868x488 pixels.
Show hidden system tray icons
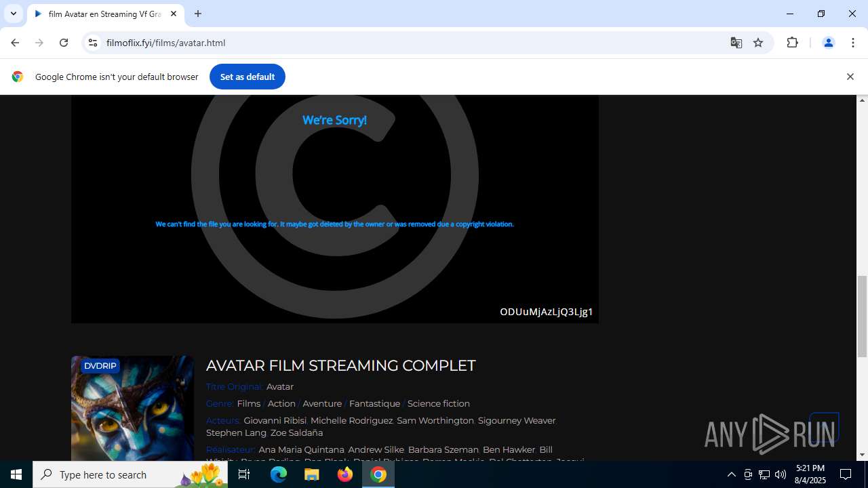coord(732,474)
